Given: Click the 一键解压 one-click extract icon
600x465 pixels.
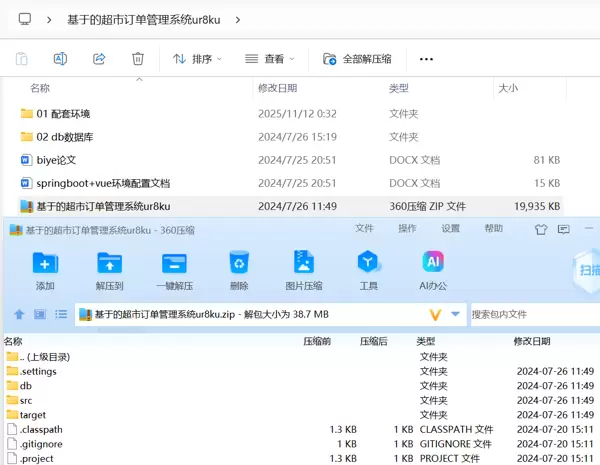Looking at the screenshot, I should pyautogui.click(x=174, y=264).
